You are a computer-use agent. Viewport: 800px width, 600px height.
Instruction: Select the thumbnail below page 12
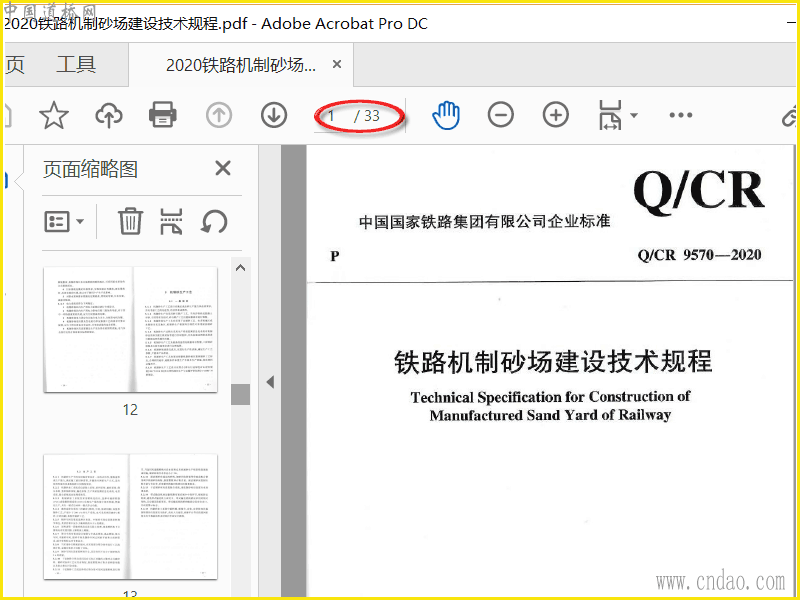point(131,517)
